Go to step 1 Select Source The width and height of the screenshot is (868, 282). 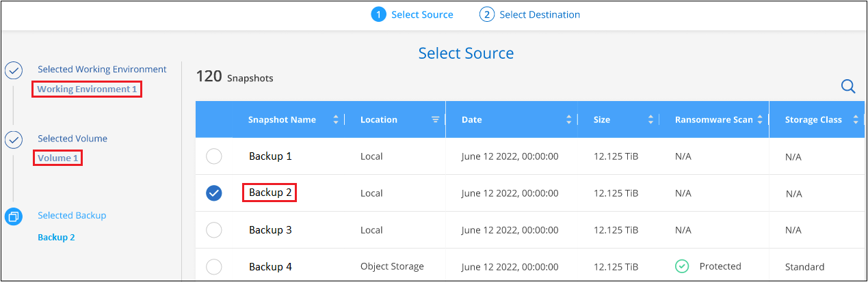[412, 14]
